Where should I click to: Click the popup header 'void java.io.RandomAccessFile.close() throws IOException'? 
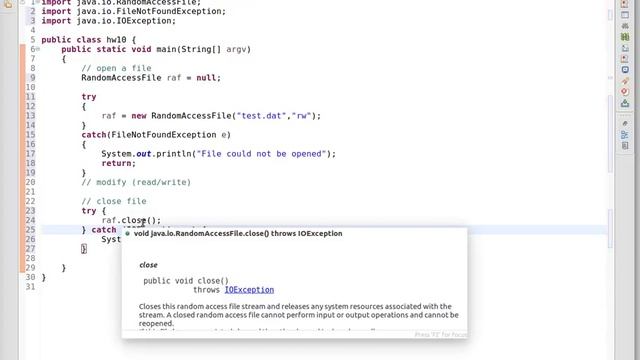click(x=238, y=233)
